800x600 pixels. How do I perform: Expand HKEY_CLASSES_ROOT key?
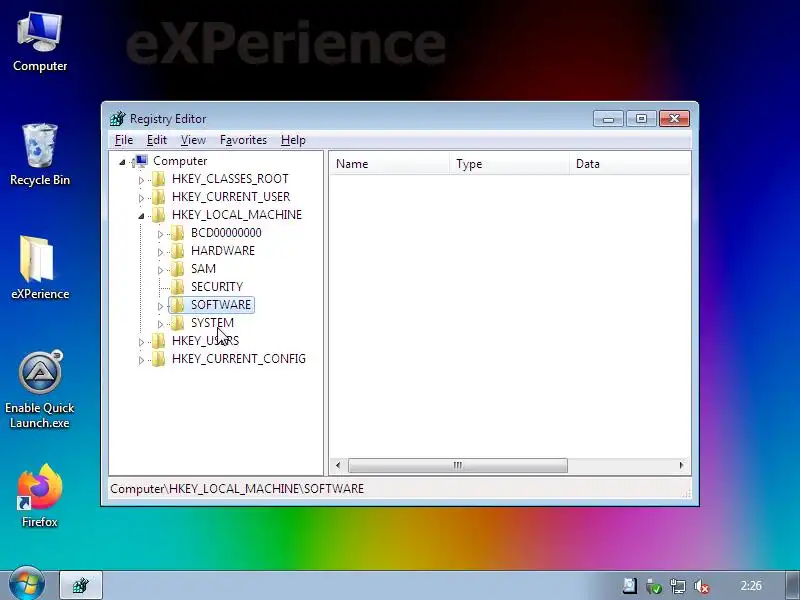[x=141, y=180]
